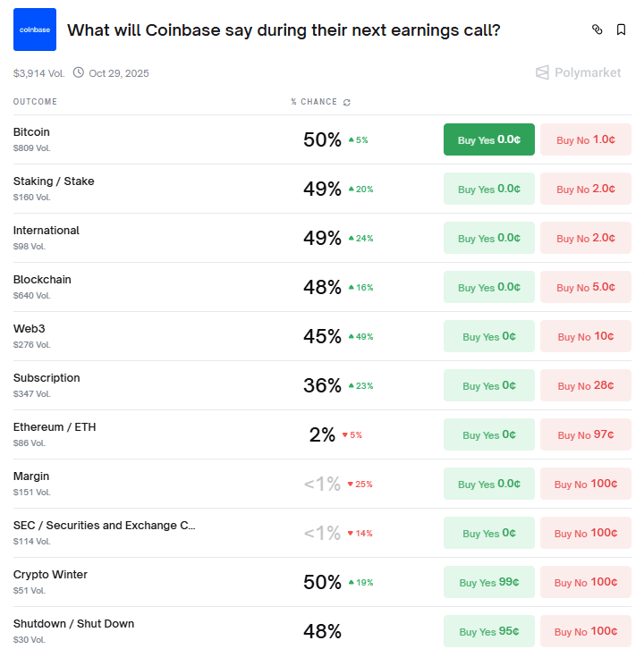This screenshot has width=644, height=649.
Task: Buy Yes on Crypto Winter at 99¢
Action: coord(488,582)
